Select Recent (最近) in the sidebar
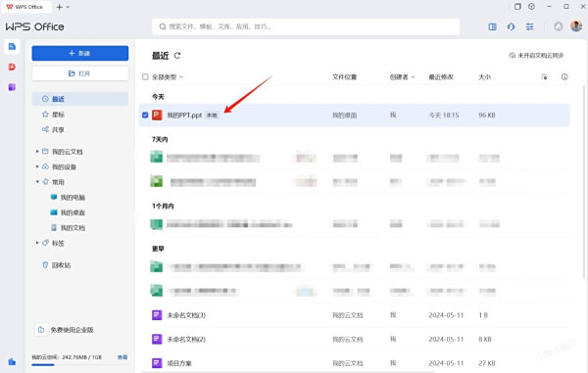Image resolution: width=588 pixels, height=373 pixels. [80, 99]
